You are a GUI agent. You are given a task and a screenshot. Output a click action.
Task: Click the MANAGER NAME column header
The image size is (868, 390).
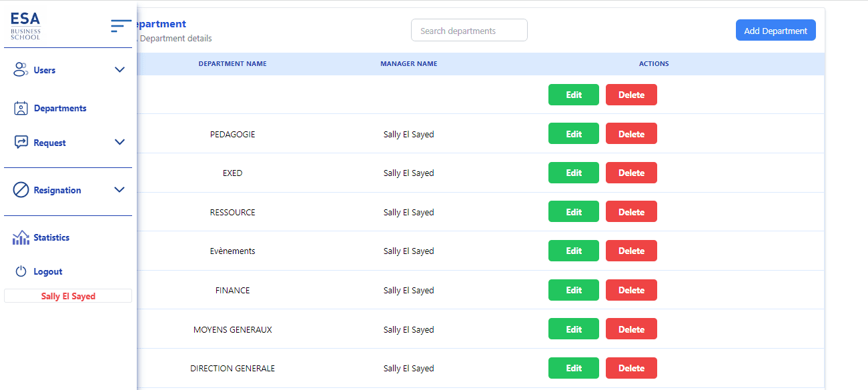[408, 63]
